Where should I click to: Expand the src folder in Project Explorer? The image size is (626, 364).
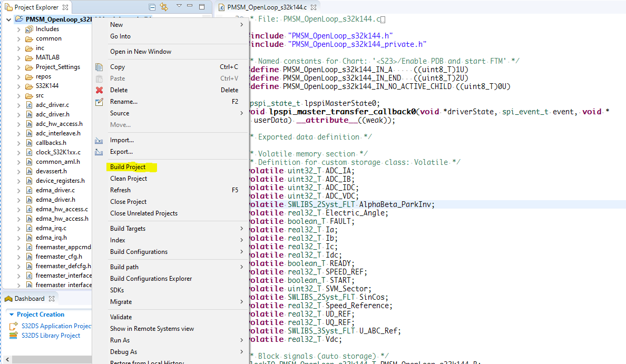(x=18, y=96)
